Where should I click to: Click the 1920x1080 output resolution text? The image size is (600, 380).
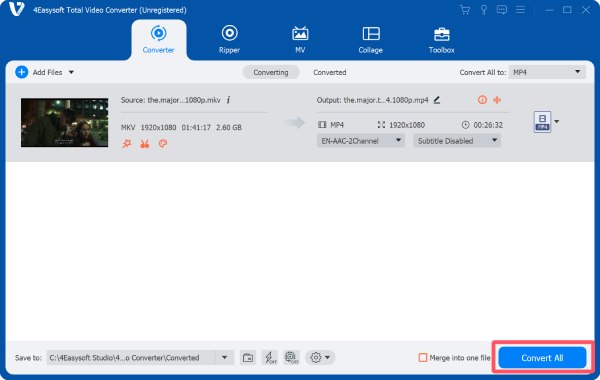[407, 125]
